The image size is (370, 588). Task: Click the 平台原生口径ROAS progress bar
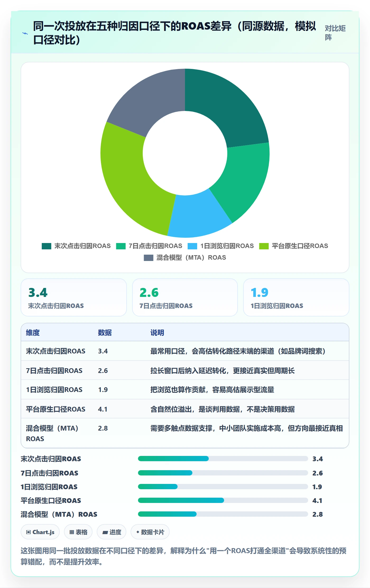(223, 500)
